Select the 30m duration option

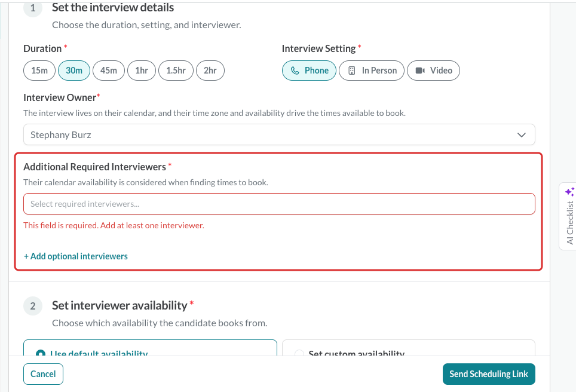[74, 71]
